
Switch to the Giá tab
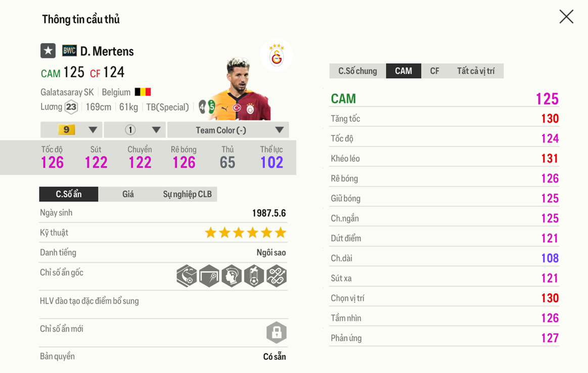128,194
